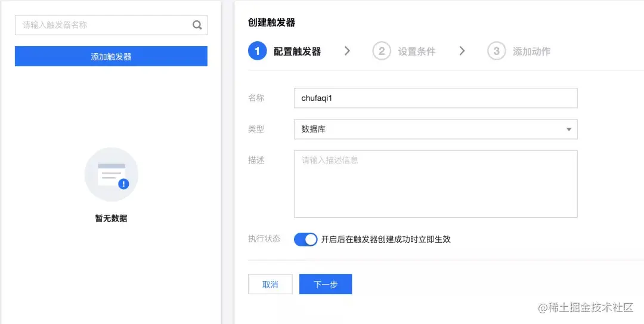Image resolution: width=644 pixels, height=324 pixels.
Task: Click the chevron after 配置触发器
Action: coord(347,51)
